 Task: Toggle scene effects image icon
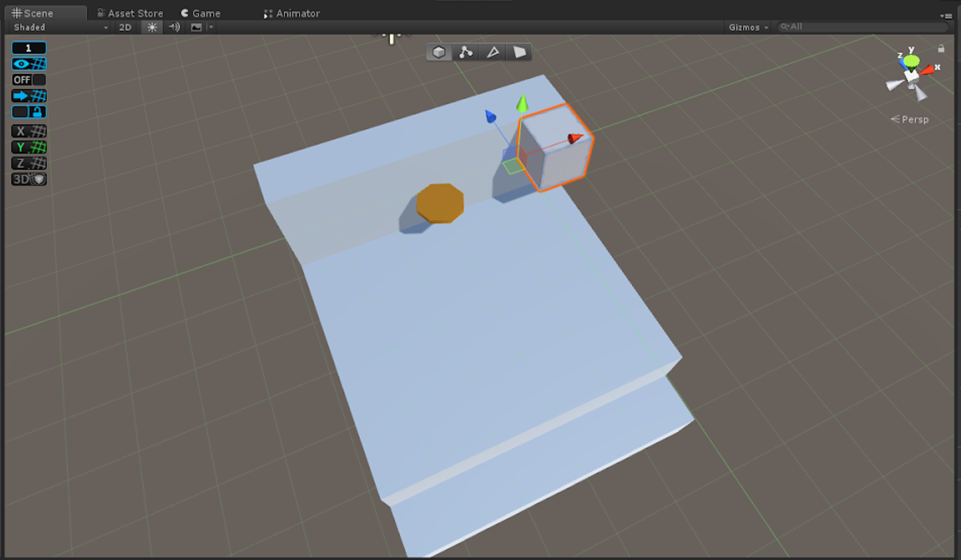click(196, 28)
